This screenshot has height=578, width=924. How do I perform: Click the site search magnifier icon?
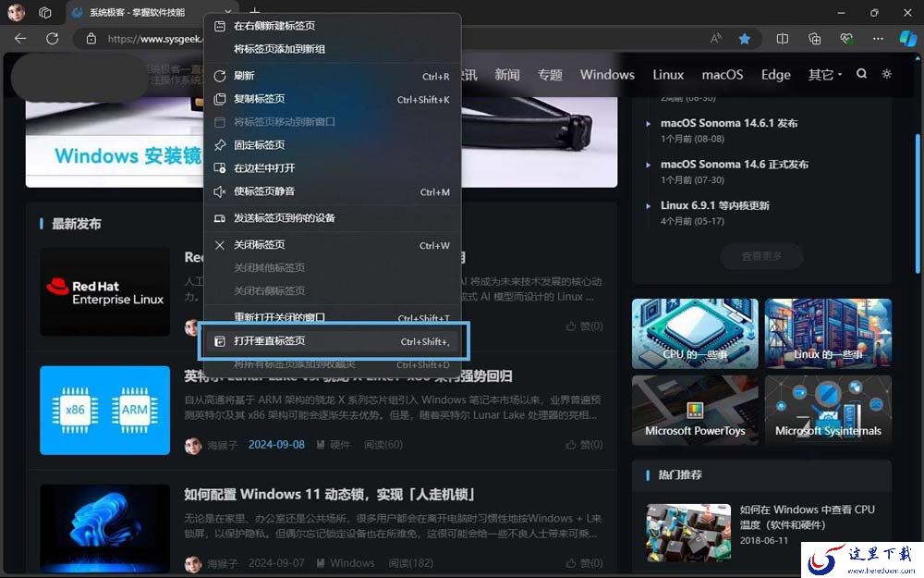[x=861, y=74]
